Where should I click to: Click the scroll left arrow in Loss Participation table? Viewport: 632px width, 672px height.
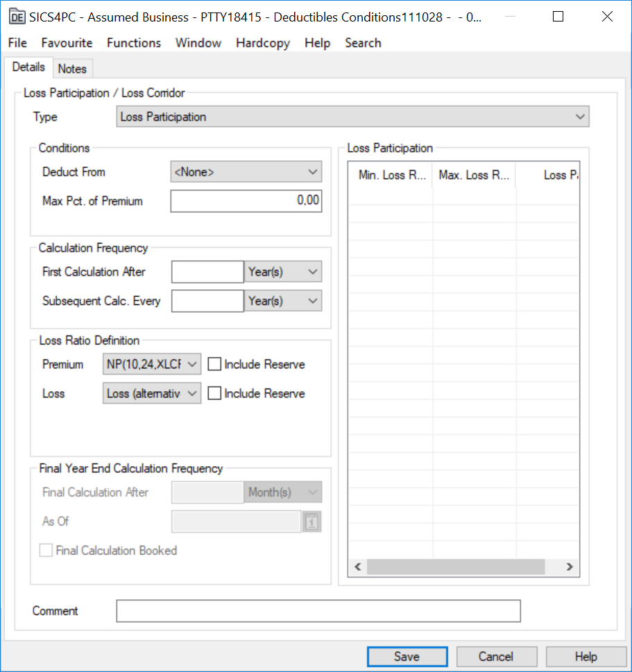[x=358, y=567]
